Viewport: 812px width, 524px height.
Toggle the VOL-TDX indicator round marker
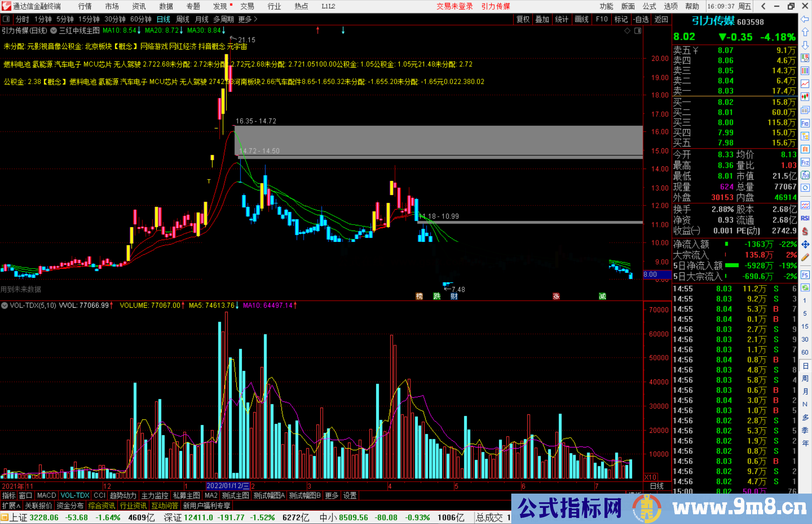(x=5, y=305)
